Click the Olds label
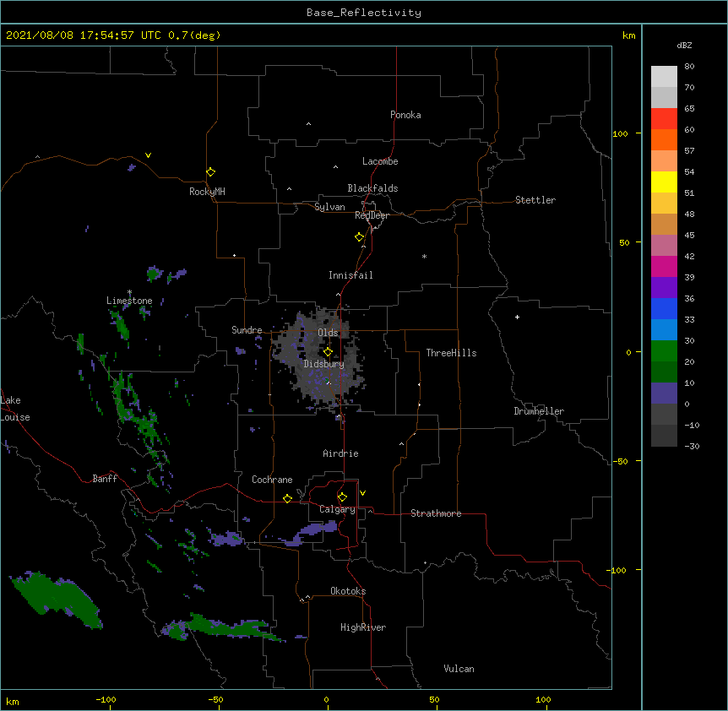This screenshot has width=728, height=711. click(328, 333)
